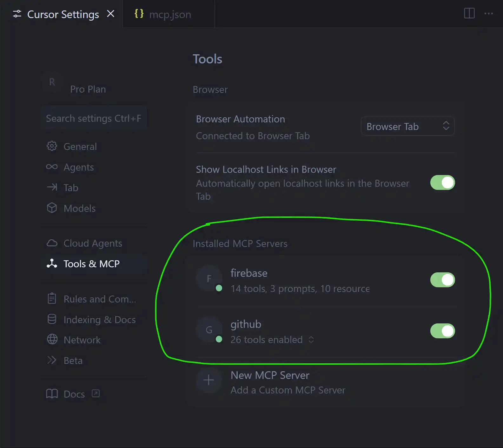Viewport: 503px width, 448px height.
Task: Open Cloud Agents settings section
Action: [x=94, y=243]
